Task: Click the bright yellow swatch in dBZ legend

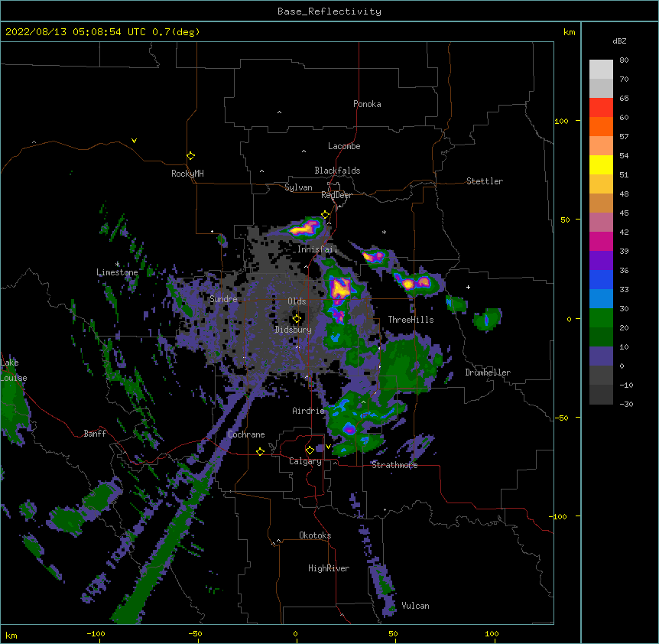Action: pos(601,164)
